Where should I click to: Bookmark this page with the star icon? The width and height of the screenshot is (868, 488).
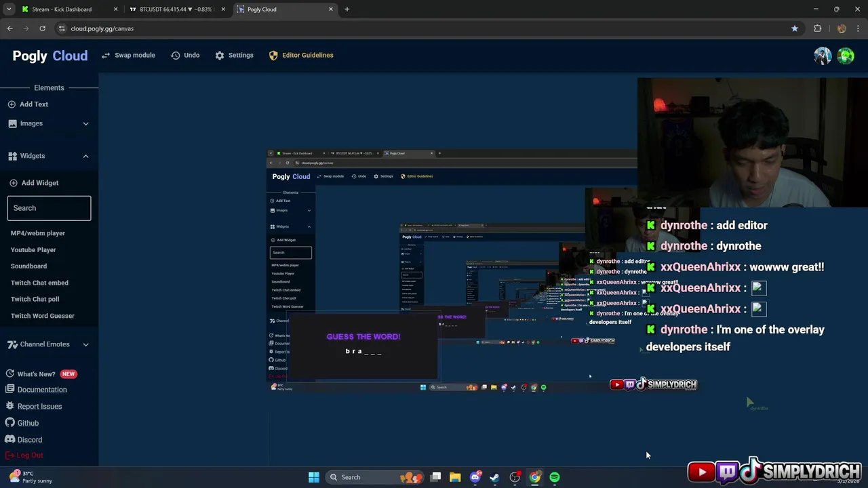point(795,28)
